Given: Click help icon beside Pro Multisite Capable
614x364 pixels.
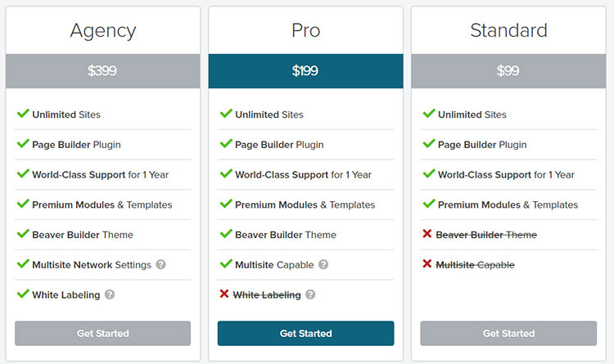Looking at the screenshot, I should [323, 265].
